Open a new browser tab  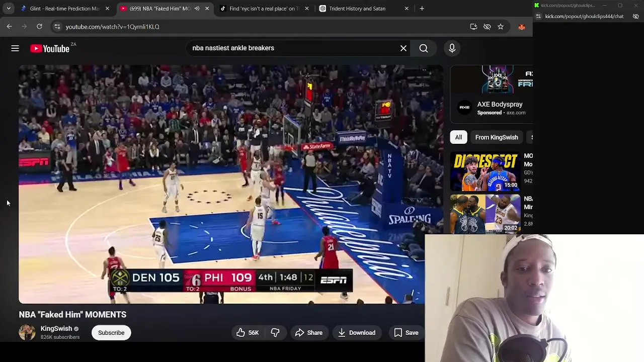[422, 9]
